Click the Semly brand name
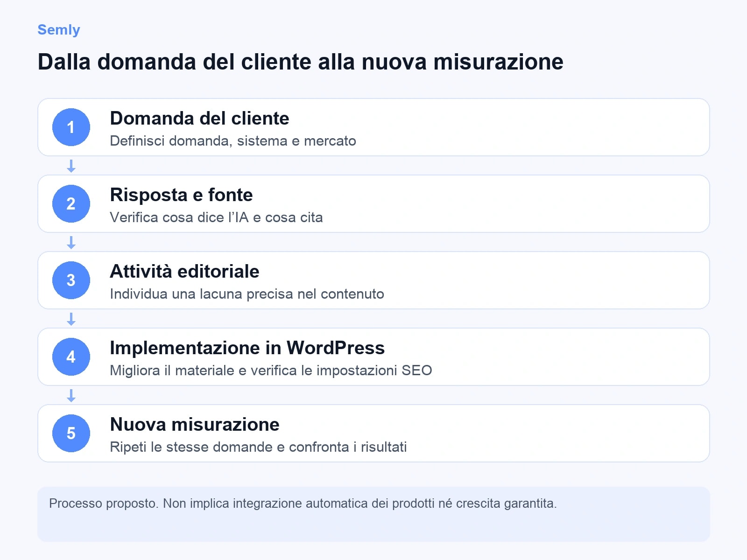This screenshot has width=747, height=560. click(59, 30)
